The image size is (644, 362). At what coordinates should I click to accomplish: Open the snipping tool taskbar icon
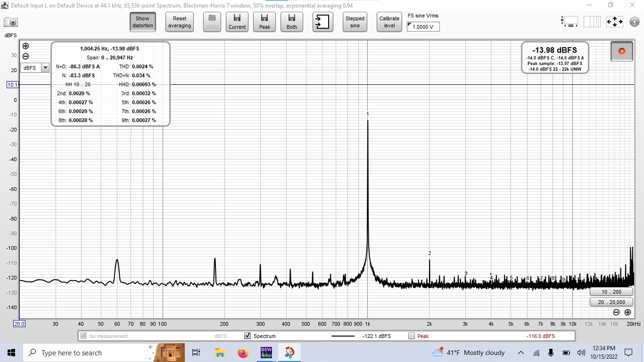click(x=289, y=353)
